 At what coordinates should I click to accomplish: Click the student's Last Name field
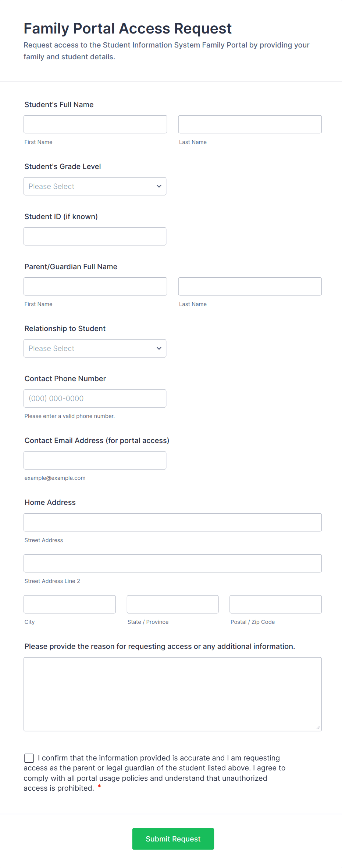pyautogui.click(x=250, y=124)
